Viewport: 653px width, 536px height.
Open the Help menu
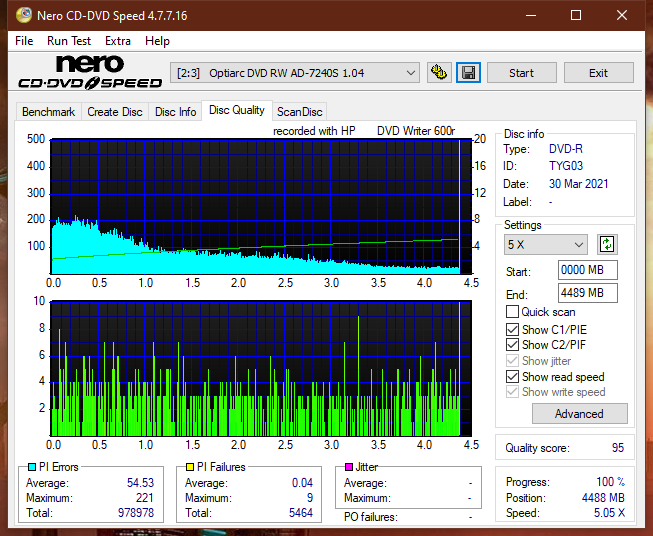point(157,41)
